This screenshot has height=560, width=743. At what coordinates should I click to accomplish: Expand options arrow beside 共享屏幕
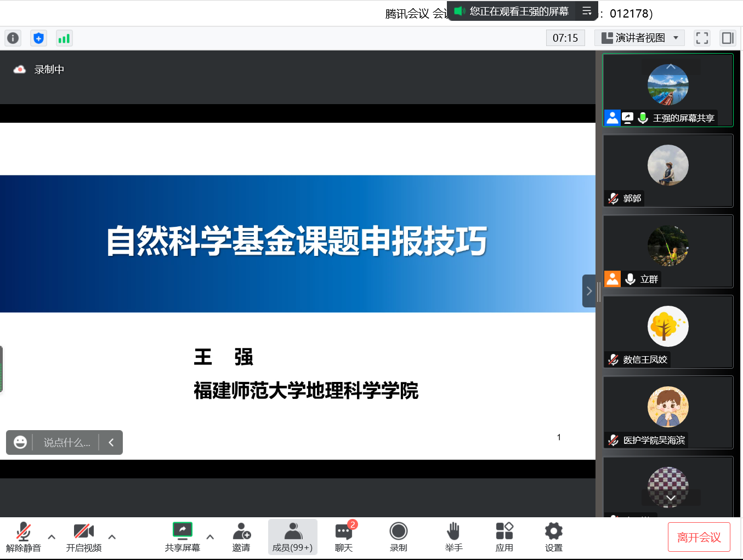(210, 537)
